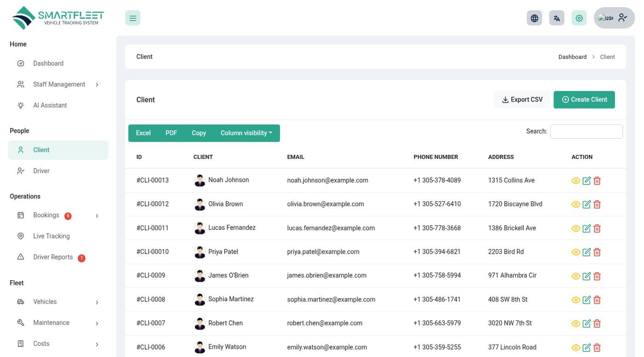Open Live Tracking page

[x=58, y=236]
